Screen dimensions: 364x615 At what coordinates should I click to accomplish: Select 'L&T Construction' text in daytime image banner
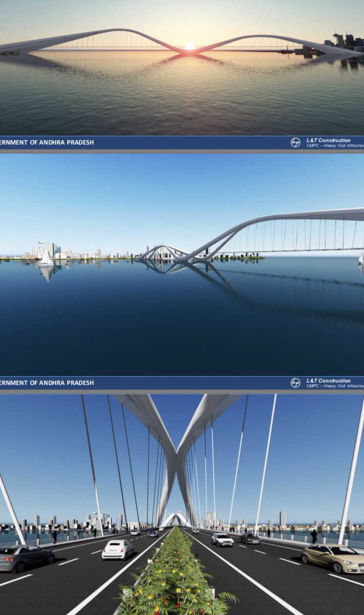[x=329, y=381]
